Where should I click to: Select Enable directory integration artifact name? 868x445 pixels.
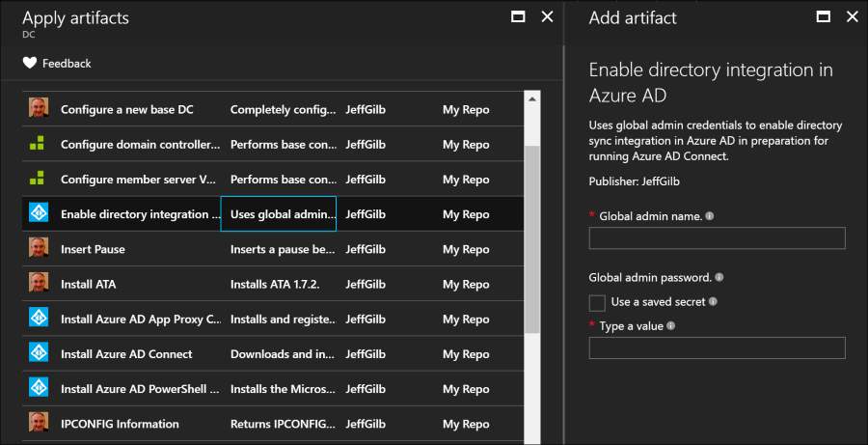[x=141, y=214]
